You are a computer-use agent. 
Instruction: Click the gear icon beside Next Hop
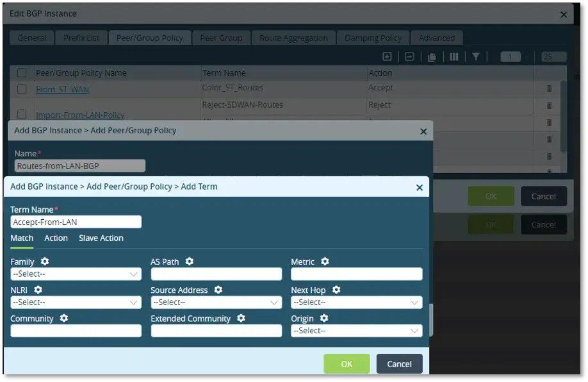tap(336, 290)
